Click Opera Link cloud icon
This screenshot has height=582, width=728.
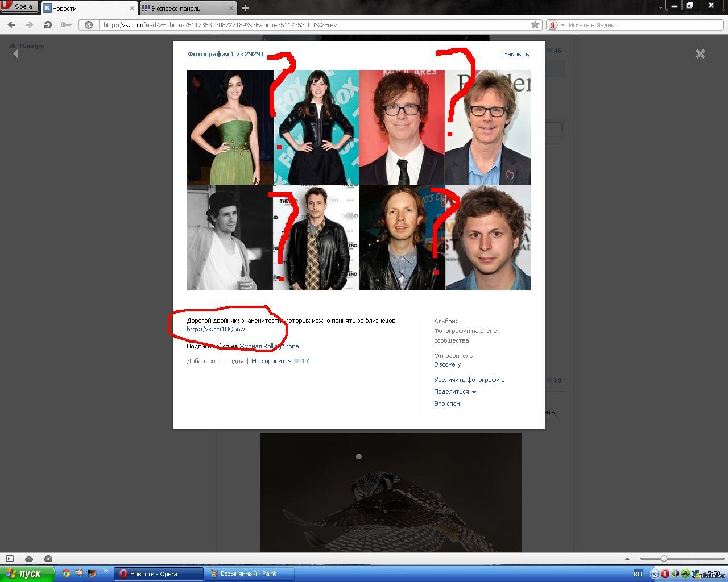(x=29, y=559)
